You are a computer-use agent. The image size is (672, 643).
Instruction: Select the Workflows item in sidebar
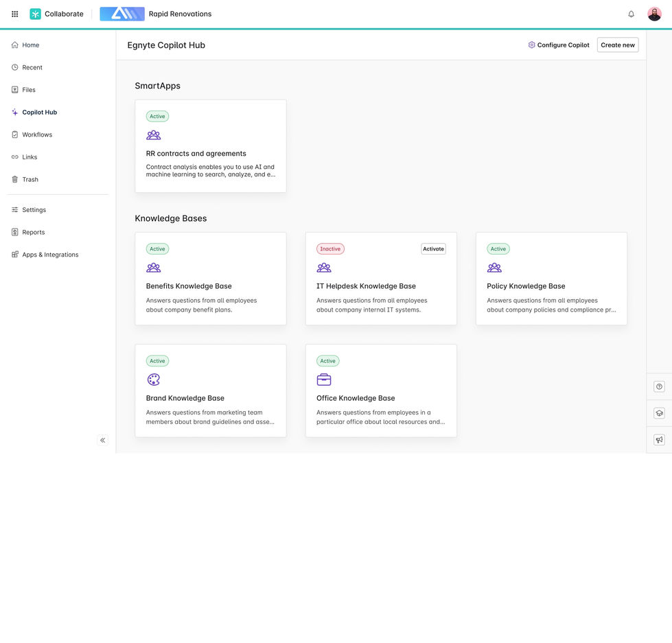(37, 133)
